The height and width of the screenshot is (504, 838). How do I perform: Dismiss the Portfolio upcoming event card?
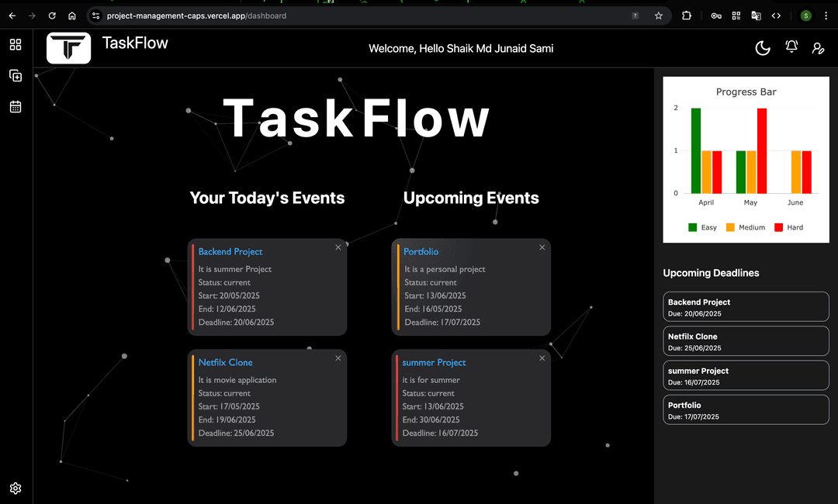tap(542, 247)
